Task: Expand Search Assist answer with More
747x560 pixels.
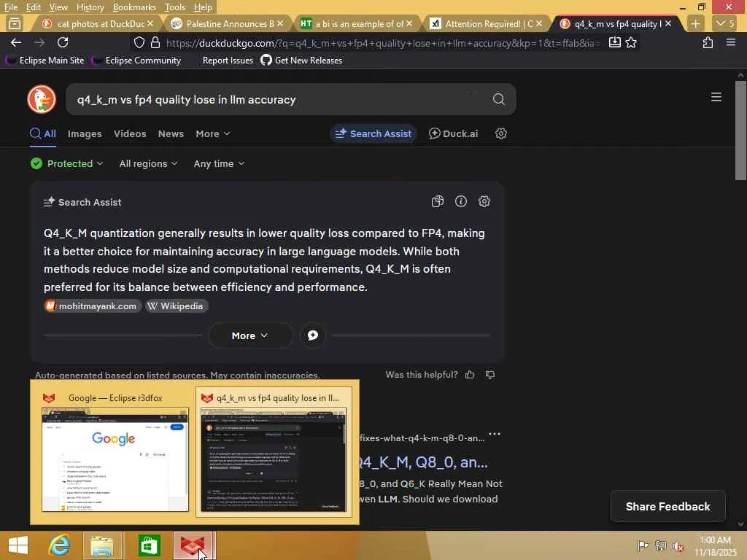Action: 250,335
